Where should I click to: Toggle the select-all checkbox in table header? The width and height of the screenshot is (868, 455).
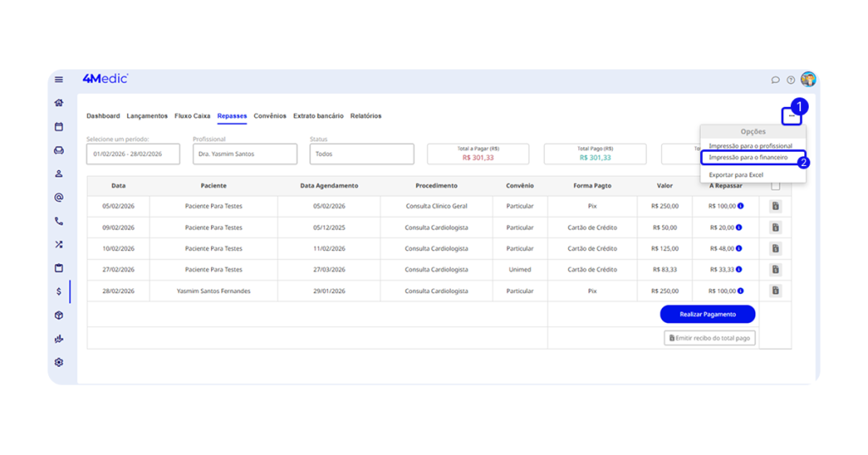point(775,186)
